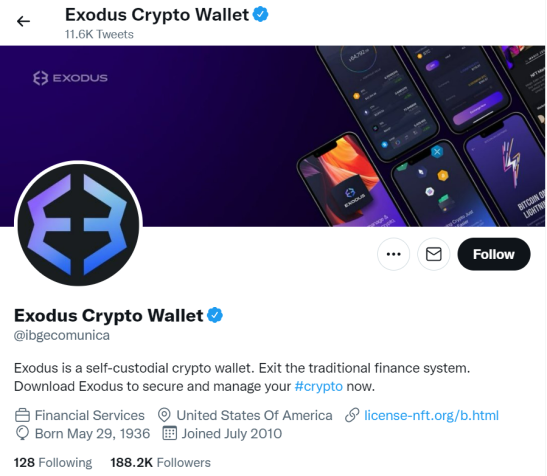Click verified badge beside profile name
This screenshot has width=547, height=476.
click(x=215, y=315)
